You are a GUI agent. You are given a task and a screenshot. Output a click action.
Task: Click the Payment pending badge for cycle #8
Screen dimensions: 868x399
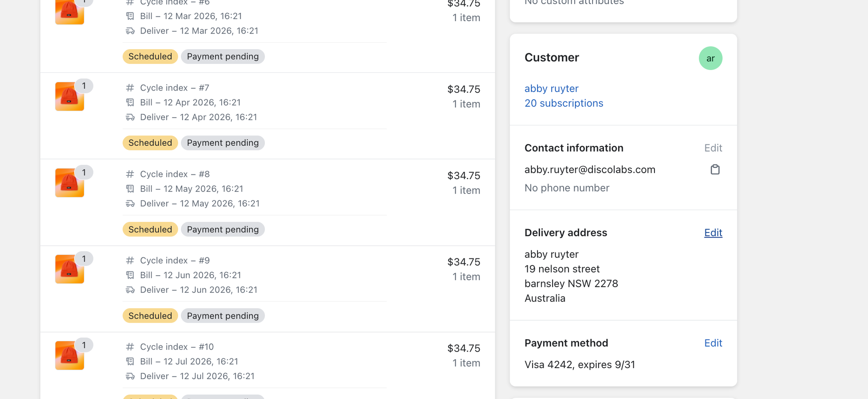(x=223, y=229)
